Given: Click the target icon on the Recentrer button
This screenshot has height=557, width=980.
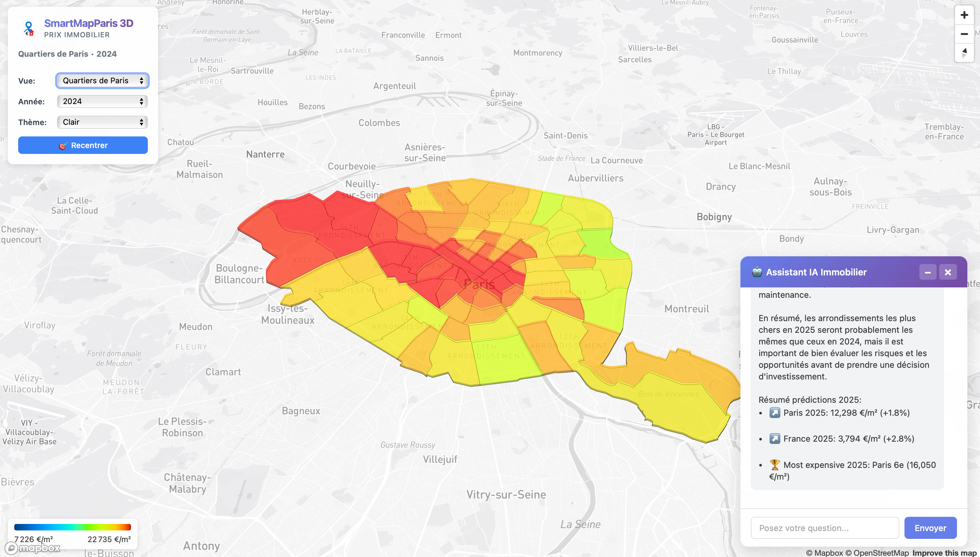Looking at the screenshot, I should [64, 145].
